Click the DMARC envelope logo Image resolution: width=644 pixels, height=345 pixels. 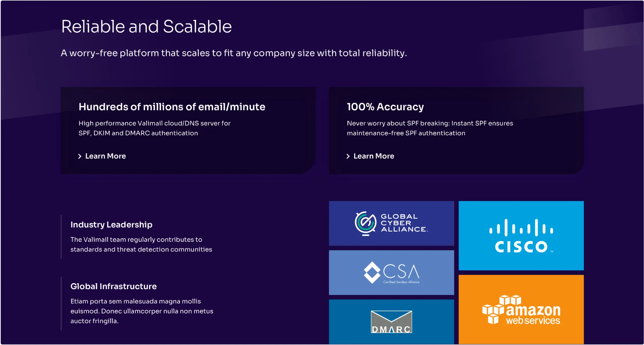pos(391,322)
